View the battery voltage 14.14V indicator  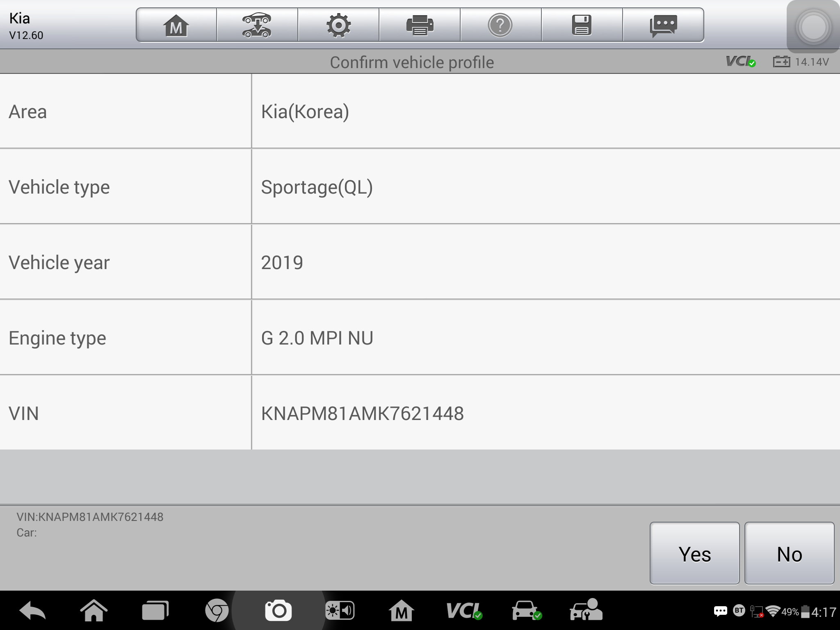801,62
